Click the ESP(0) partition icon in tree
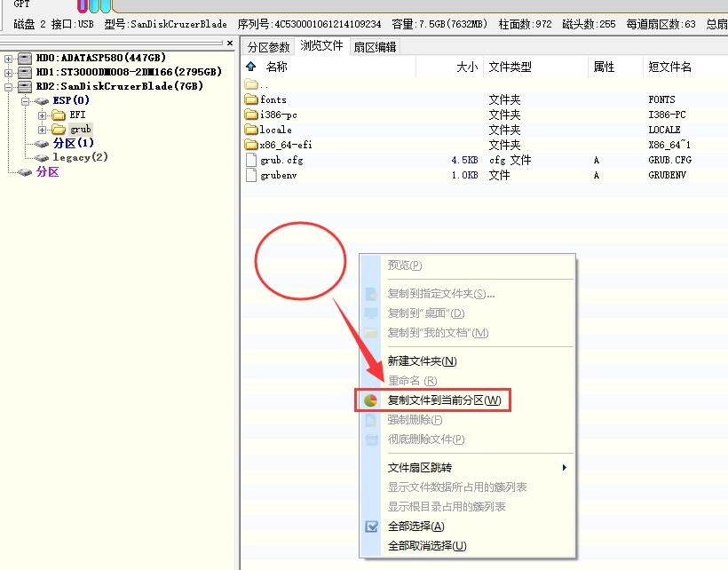Screen dimensions: 728x570 tap(41, 101)
